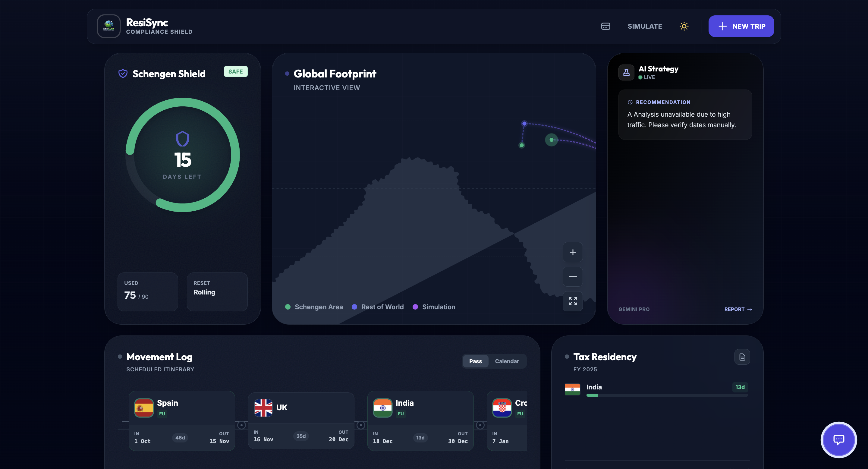Click the ResiSync logo icon
868x469 pixels.
click(x=108, y=26)
